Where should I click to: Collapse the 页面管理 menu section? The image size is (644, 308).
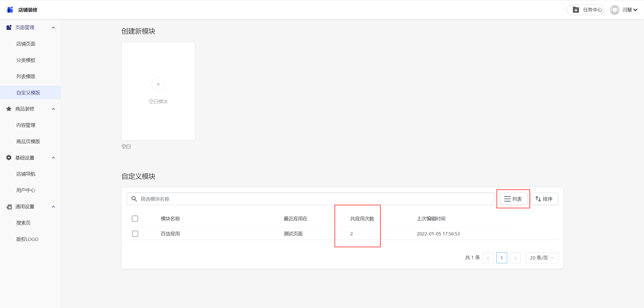coord(53,28)
